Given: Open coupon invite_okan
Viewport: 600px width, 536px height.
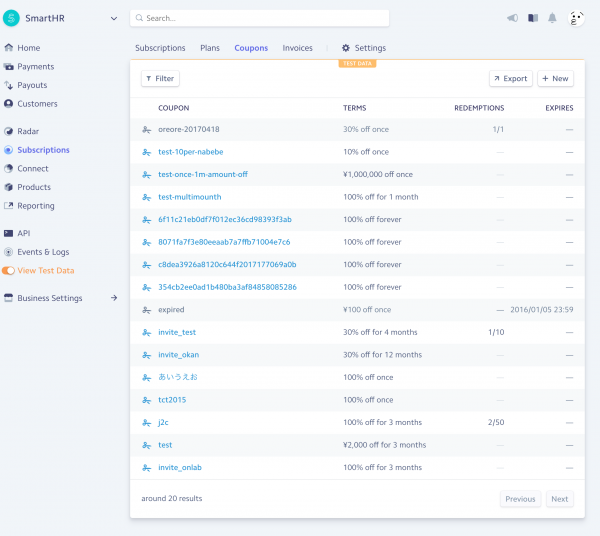Looking at the screenshot, I should tap(179, 355).
